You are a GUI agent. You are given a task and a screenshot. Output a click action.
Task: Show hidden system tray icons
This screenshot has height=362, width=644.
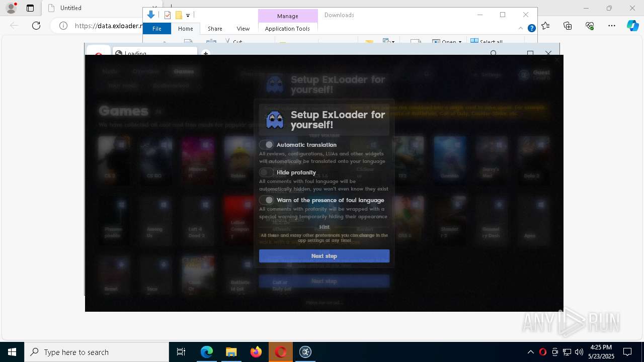pos(531,352)
